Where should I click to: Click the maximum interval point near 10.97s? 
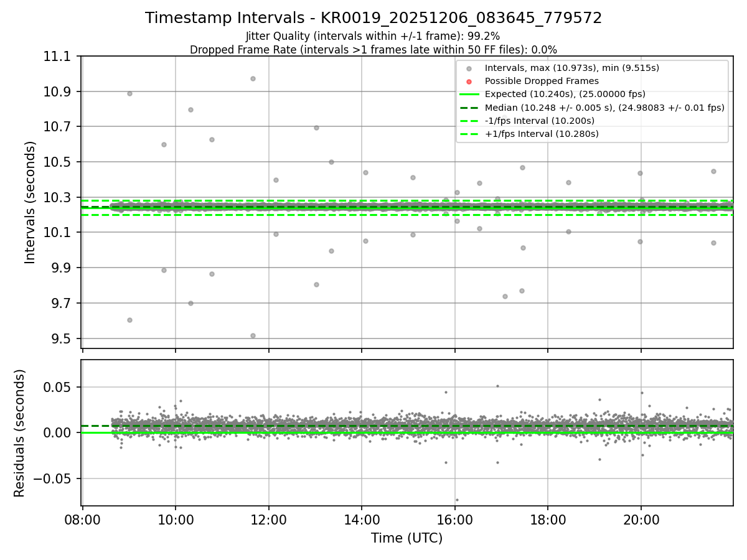point(253,78)
